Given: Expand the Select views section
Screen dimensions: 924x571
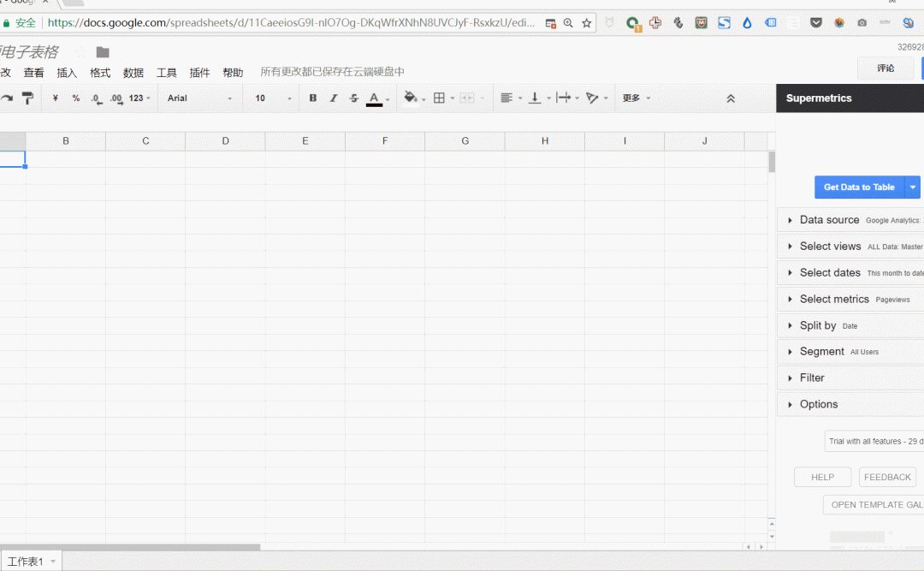Looking at the screenshot, I should pos(850,246).
